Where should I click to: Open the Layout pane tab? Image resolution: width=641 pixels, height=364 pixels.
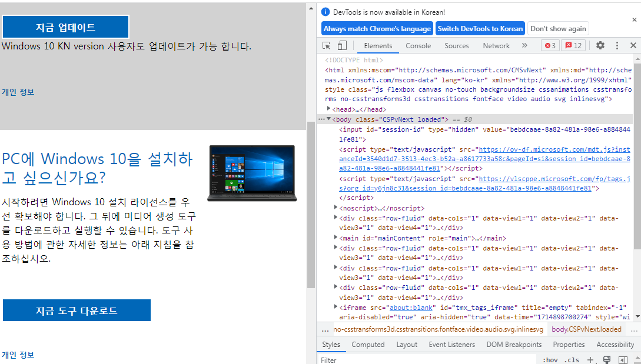coord(407,345)
